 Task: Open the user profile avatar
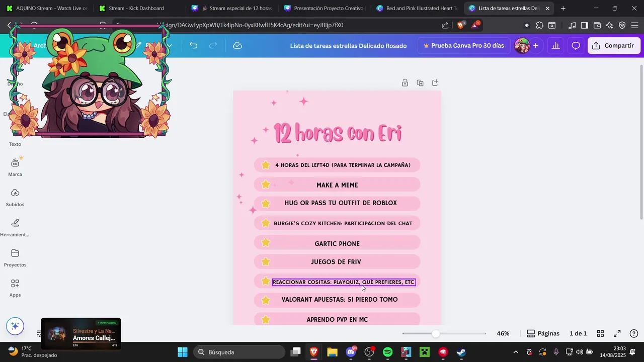522,45
